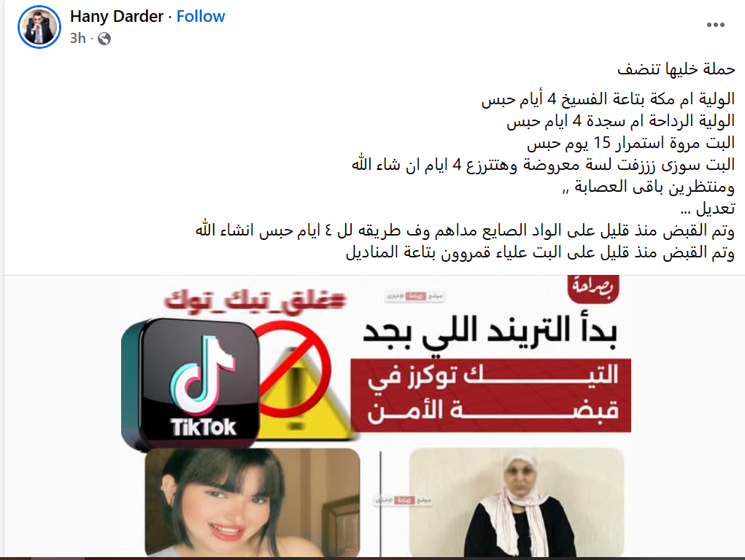Click the small watermark logo atop the image
Viewport: 745px width, 560px height.
click(x=414, y=296)
